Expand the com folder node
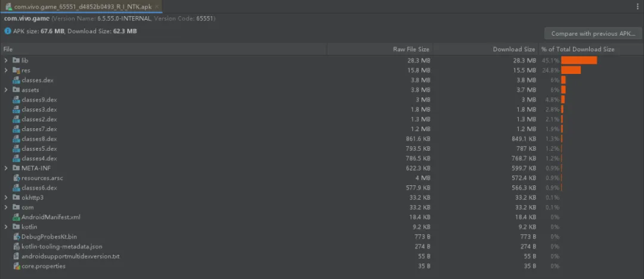 pyautogui.click(x=6, y=207)
